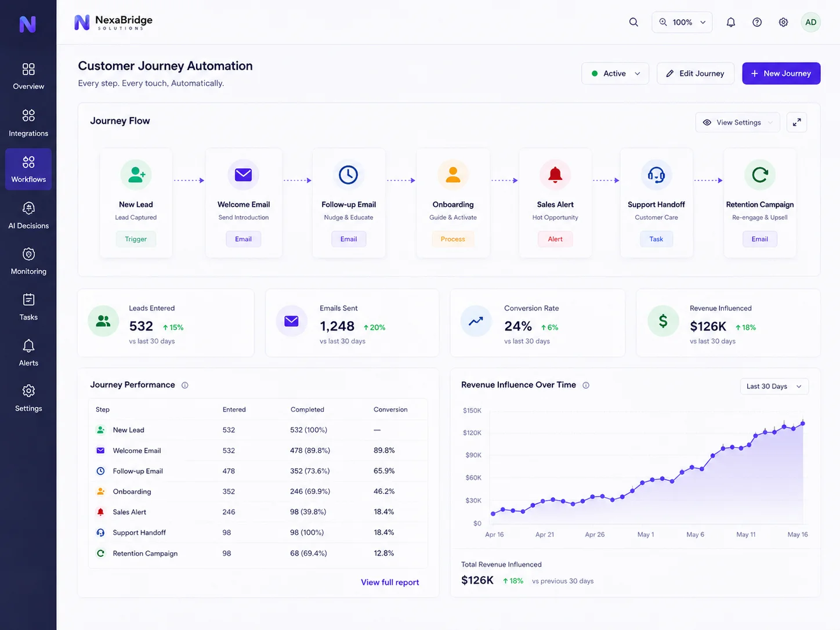The height and width of the screenshot is (630, 840).
Task: Open the 100% zoom dropdown
Action: tap(682, 22)
